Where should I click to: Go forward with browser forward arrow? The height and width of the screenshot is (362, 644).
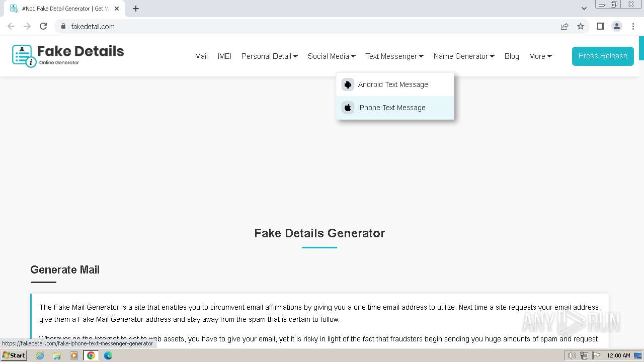click(x=27, y=26)
